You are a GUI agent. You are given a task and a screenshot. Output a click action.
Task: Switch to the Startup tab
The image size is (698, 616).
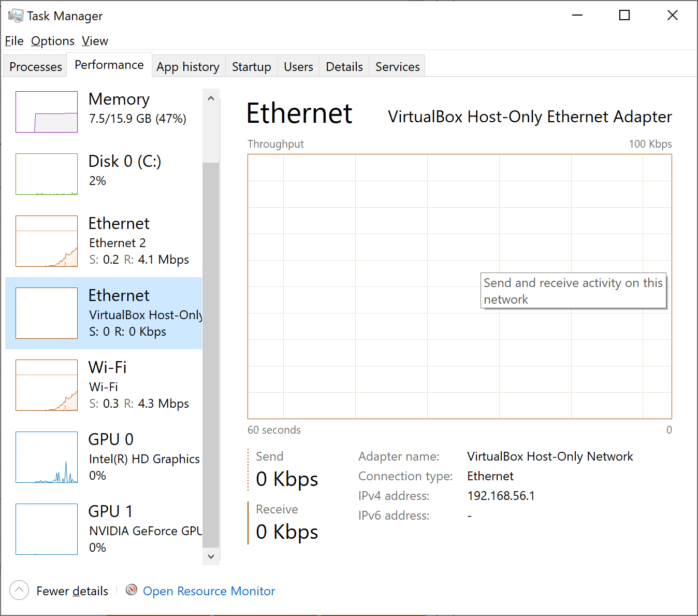click(x=252, y=67)
